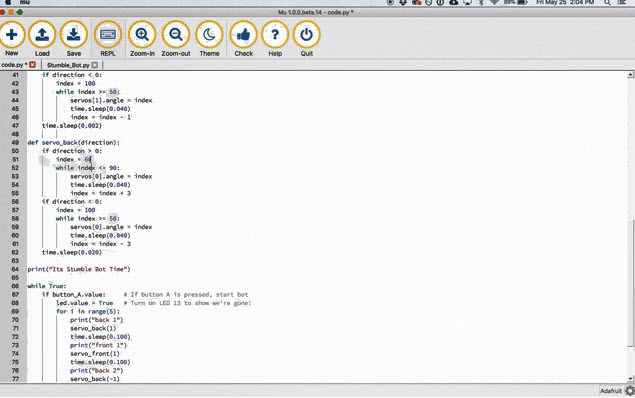This screenshot has height=398, width=635.
Task: Click the 'if button_A.value:' statement
Action: coord(74,295)
